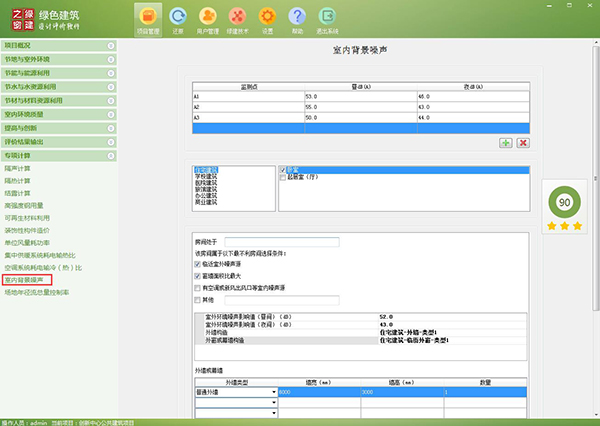This screenshot has height=426, width=600.
Task: Select 隔声计算 in the sidebar
Action: 17,168
